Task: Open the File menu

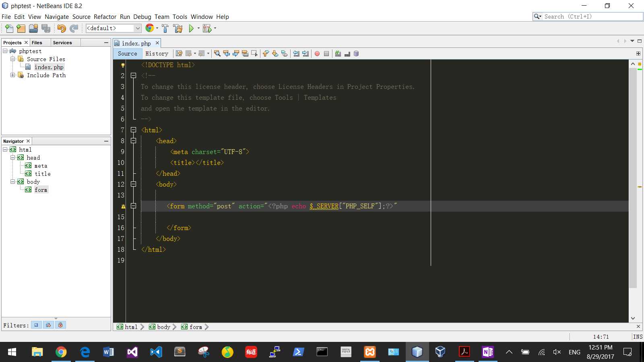Action: click(x=6, y=17)
